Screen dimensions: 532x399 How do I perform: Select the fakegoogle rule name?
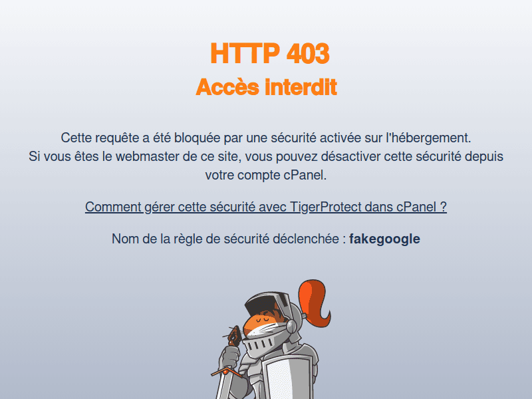pos(384,239)
